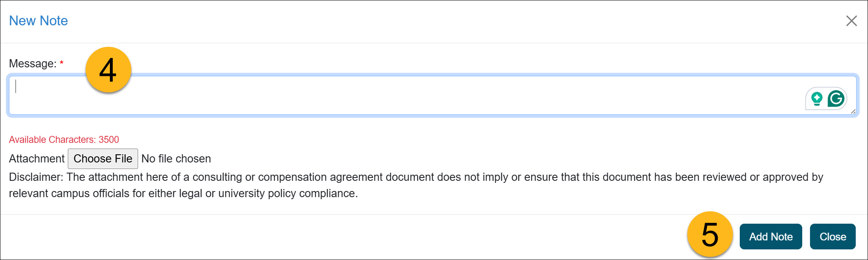Focus the Message text area
Screen dimensions: 868x260
tap(408, 95)
